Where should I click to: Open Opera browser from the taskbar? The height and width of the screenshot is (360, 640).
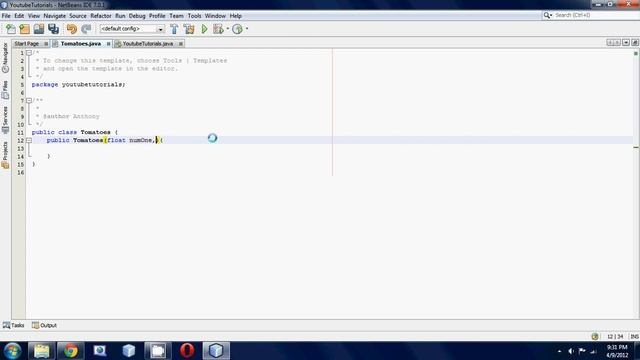(187, 351)
